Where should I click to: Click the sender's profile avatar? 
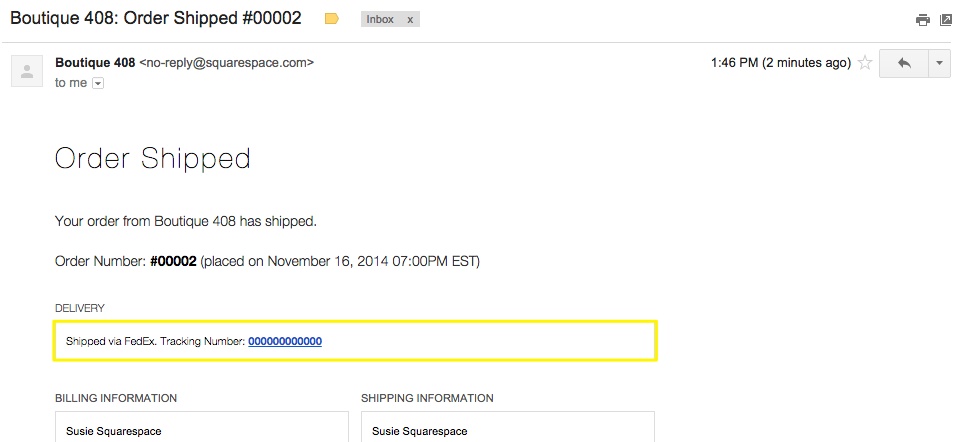27,71
